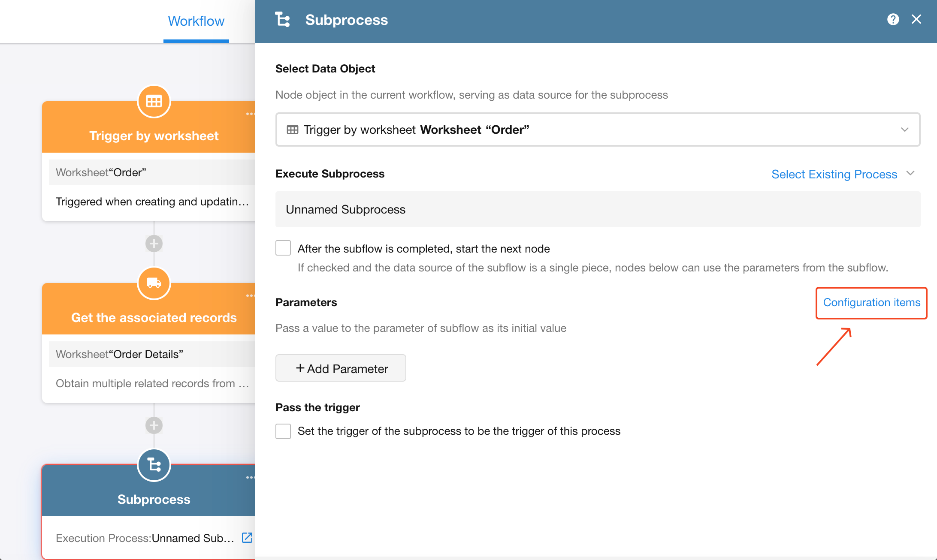Viewport: 937px width, 560px height.
Task: Close the Subprocess panel
Action: coord(916,20)
